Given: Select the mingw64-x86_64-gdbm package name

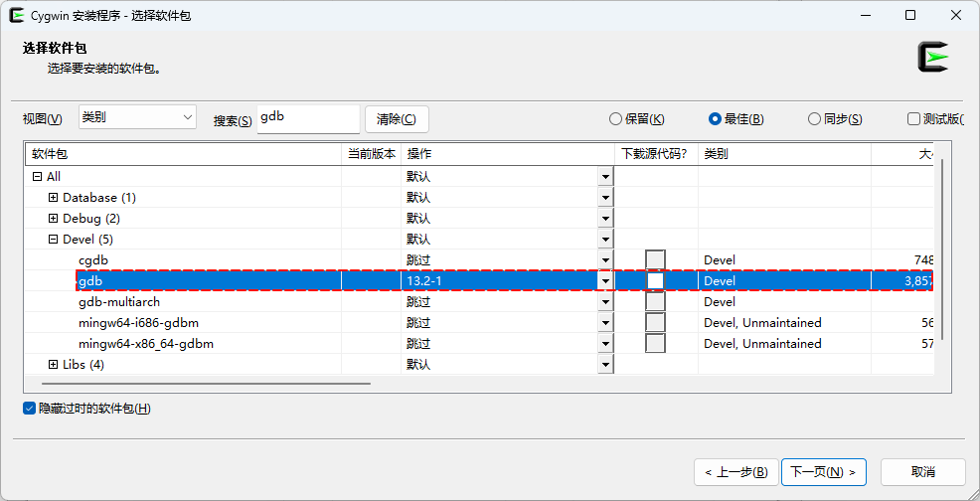Looking at the screenshot, I should [x=146, y=343].
